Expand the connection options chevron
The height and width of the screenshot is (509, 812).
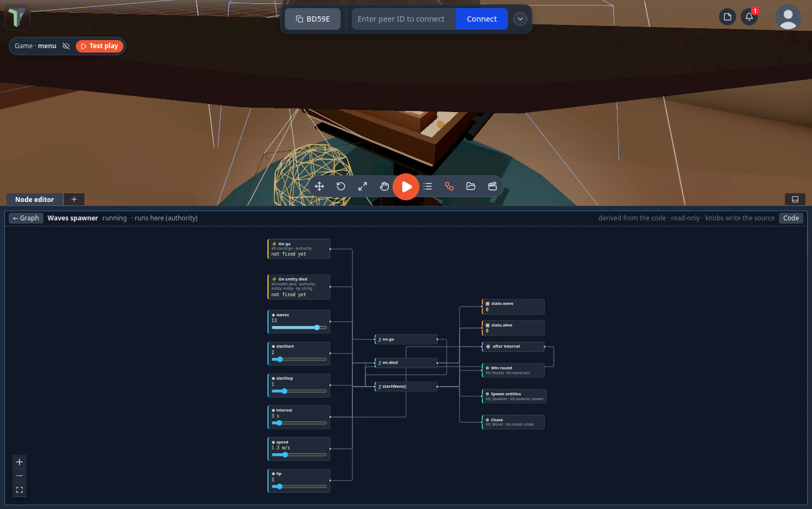tap(520, 19)
